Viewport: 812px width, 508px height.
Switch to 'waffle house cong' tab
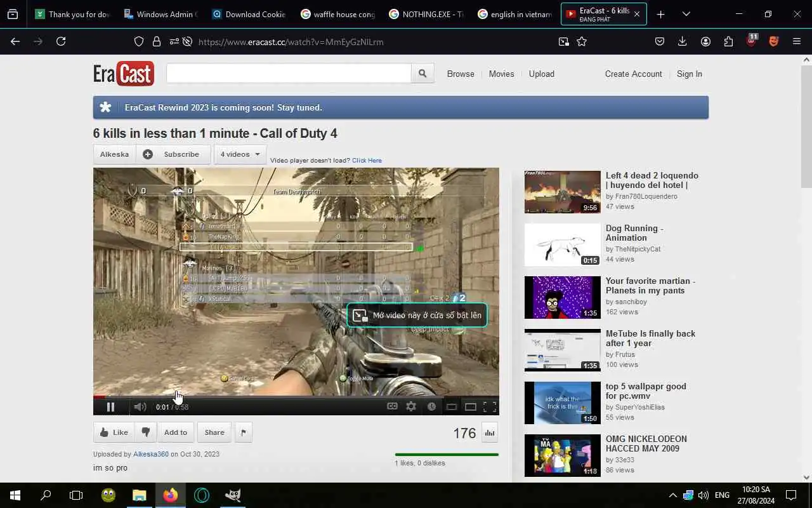click(x=338, y=14)
